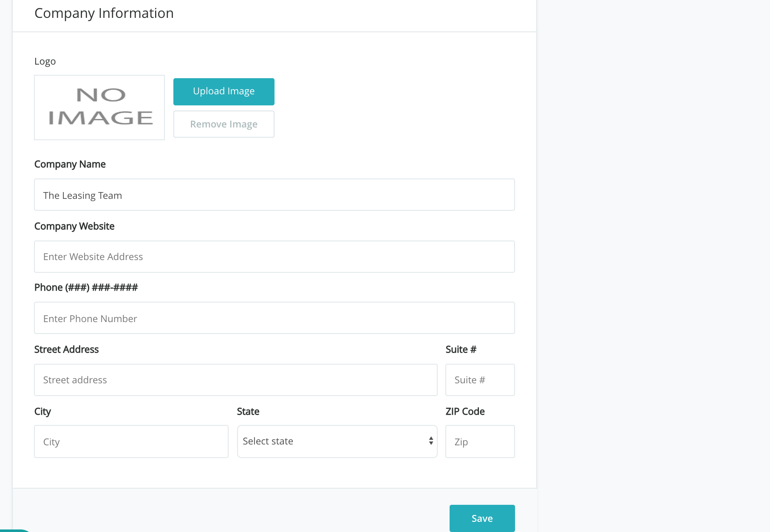Save the company information

pyautogui.click(x=482, y=518)
